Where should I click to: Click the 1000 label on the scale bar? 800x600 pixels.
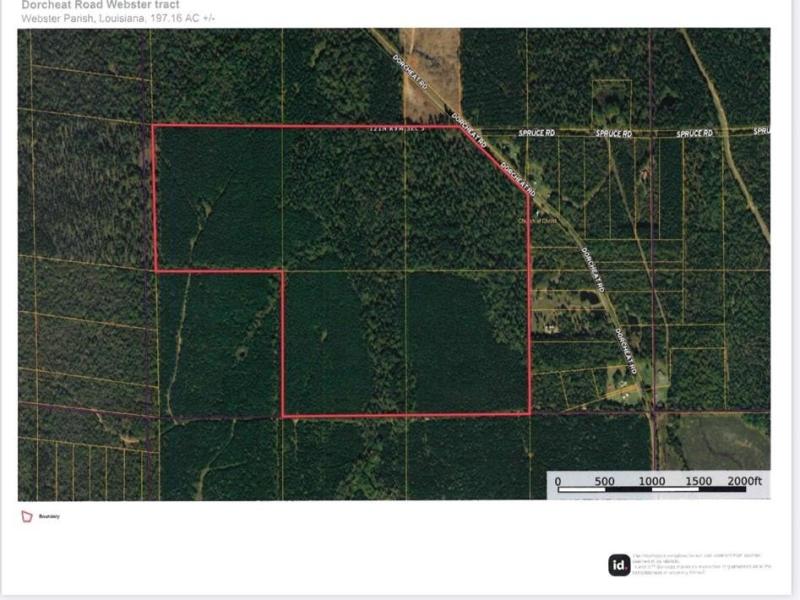click(652, 481)
